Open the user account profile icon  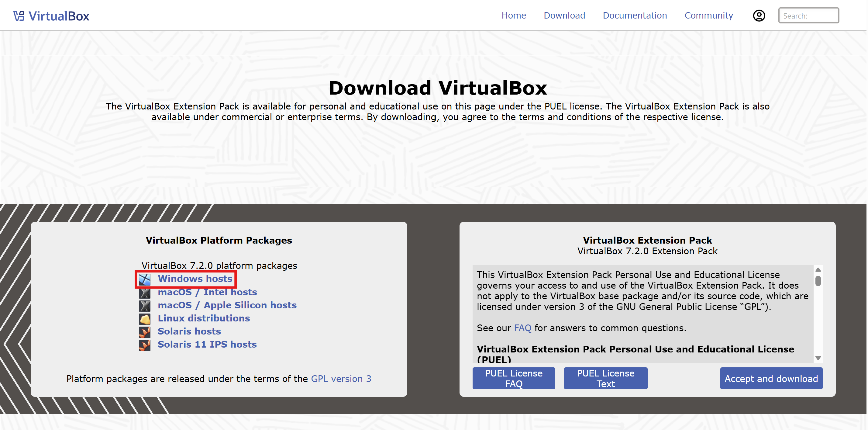pyautogui.click(x=759, y=16)
